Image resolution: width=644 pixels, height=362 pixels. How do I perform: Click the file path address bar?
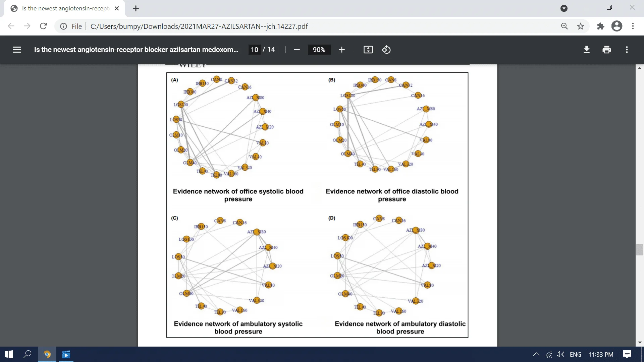coord(199,26)
